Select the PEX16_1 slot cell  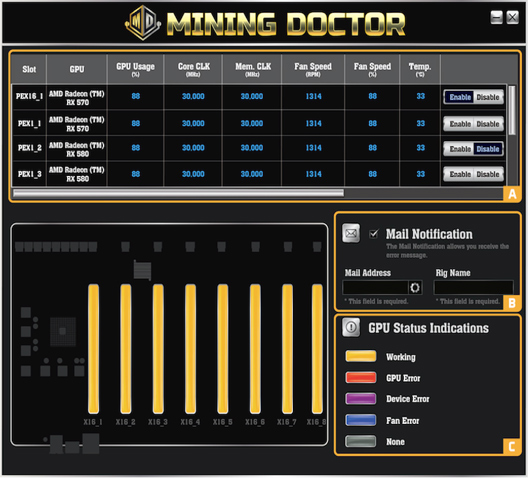[x=29, y=97]
